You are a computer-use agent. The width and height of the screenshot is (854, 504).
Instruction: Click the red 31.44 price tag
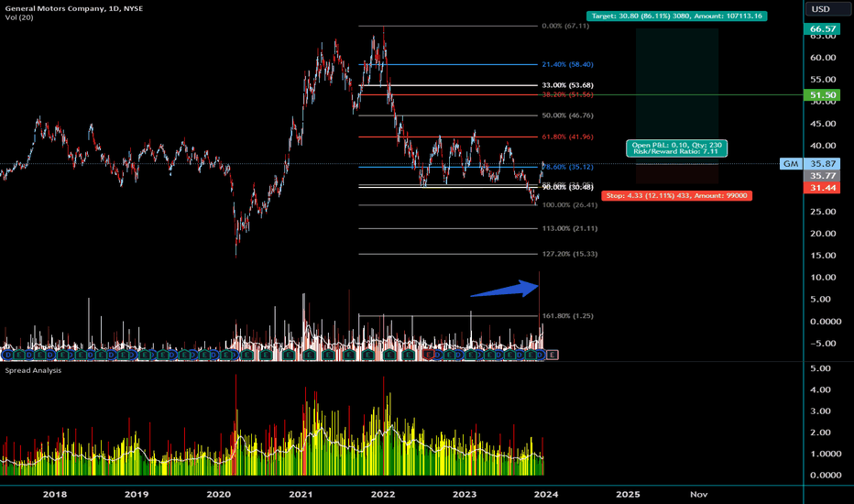point(823,188)
